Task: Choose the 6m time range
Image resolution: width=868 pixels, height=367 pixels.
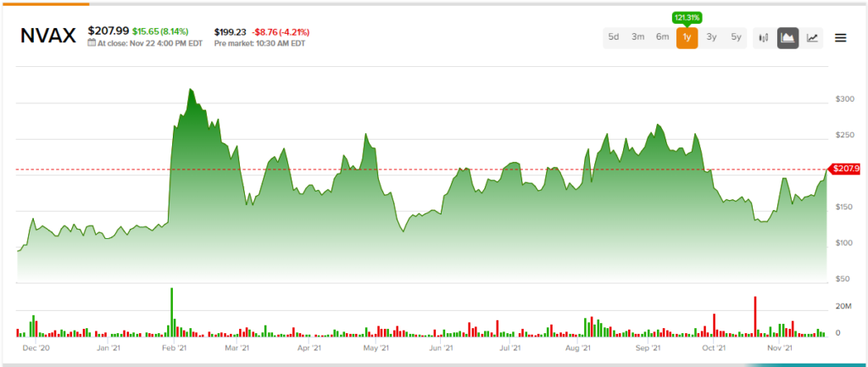Action: click(x=662, y=38)
